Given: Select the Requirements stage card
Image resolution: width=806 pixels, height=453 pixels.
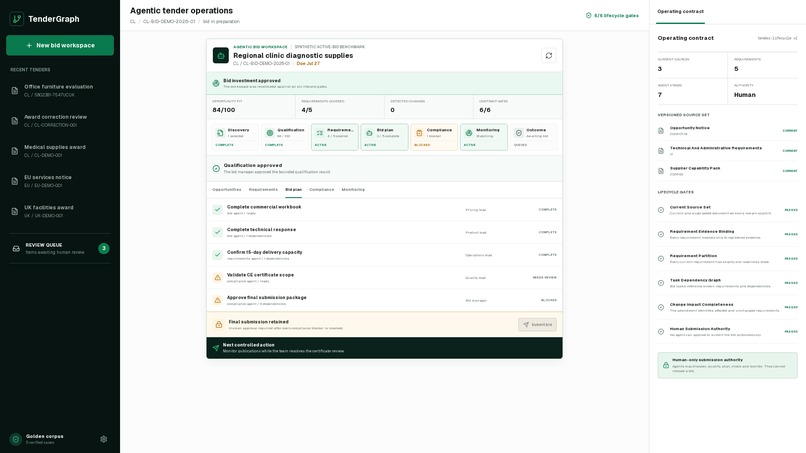Looking at the screenshot, I should 335,137.
